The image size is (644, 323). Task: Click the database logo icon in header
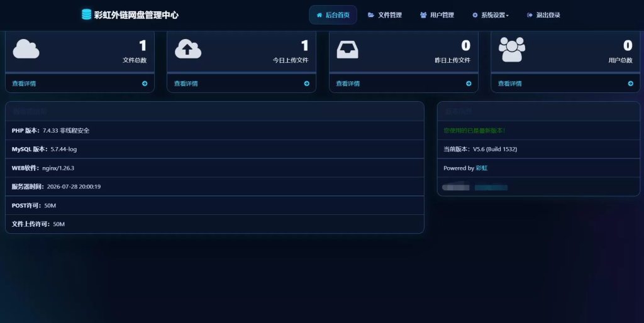(x=86, y=15)
